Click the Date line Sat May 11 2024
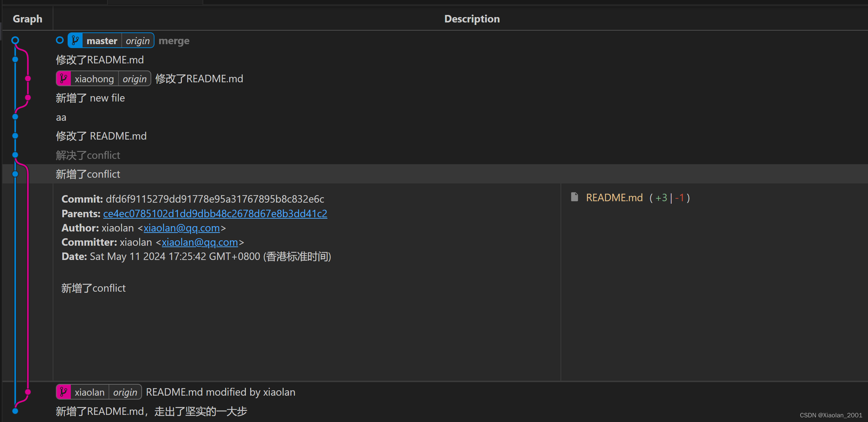Viewport: 868px width, 422px height. (196, 256)
